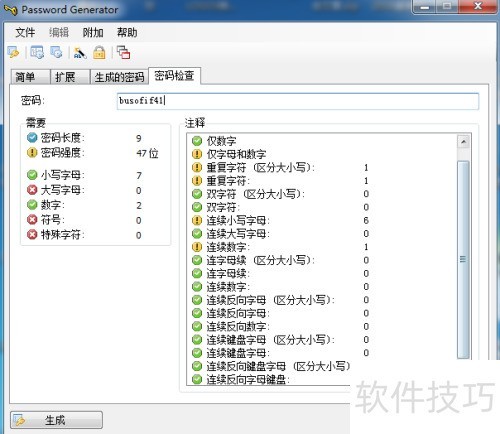
Task: Select the 连续键盘字母 (区分大小写) list entry
Action: point(270,339)
